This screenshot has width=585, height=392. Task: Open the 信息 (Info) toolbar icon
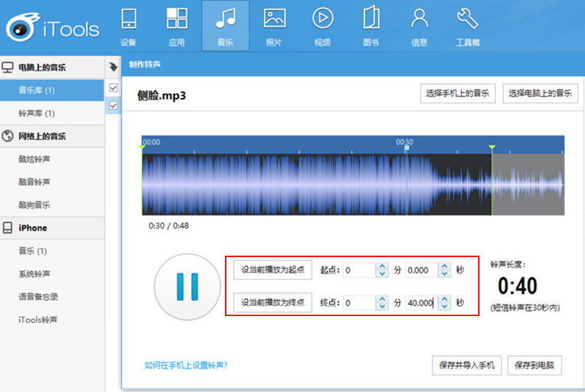pyautogui.click(x=419, y=20)
